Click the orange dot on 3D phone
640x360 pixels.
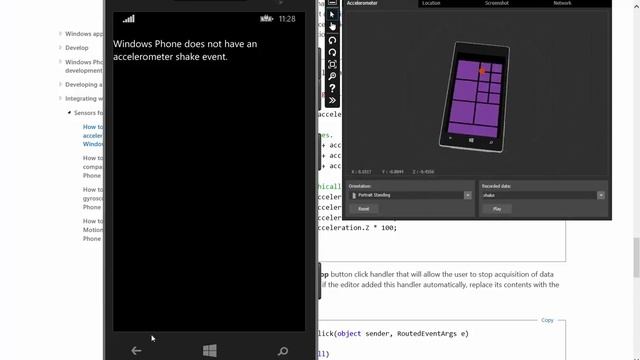pyautogui.click(x=482, y=71)
